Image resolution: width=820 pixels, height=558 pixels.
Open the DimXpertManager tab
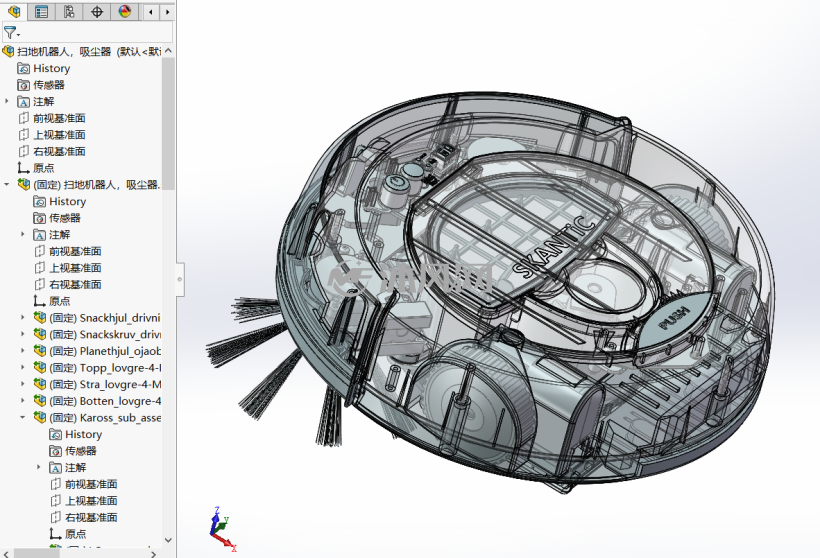[97, 12]
